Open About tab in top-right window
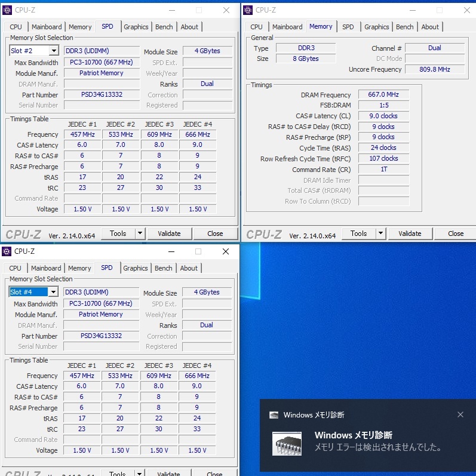The width and height of the screenshot is (476, 476). [x=430, y=27]
